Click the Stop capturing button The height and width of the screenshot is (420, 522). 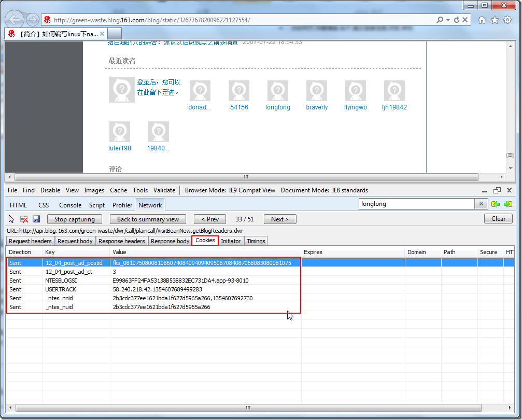click(75, 219)
